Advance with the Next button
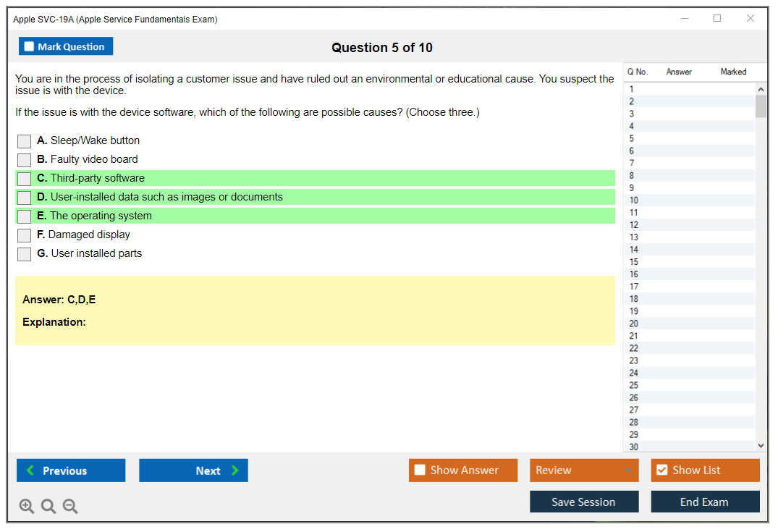778x532 pixels. coord(193,470)
